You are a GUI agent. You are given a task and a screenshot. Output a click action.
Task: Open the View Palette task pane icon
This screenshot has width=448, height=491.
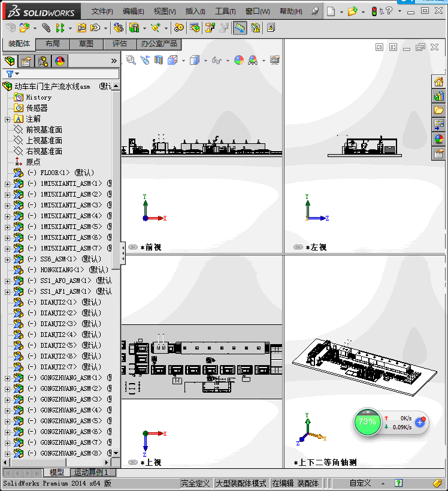click(x=438, y=125)
